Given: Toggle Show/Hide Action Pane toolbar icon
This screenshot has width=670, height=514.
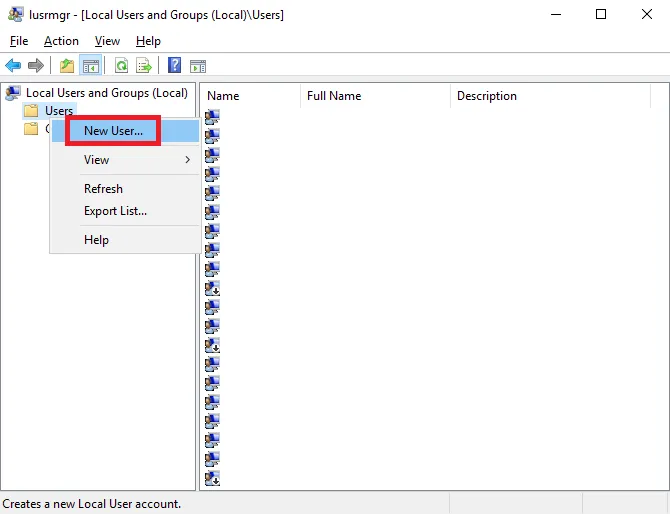Looking at the screenshot, I should click(198, 66).
